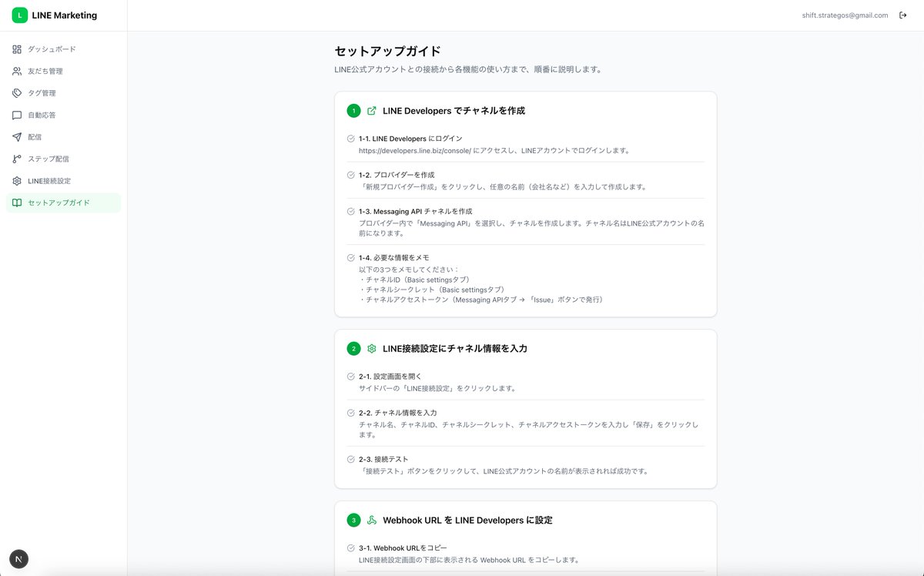Select セットアップガイド menu item
924x576 pixels.
pos(63,203)
